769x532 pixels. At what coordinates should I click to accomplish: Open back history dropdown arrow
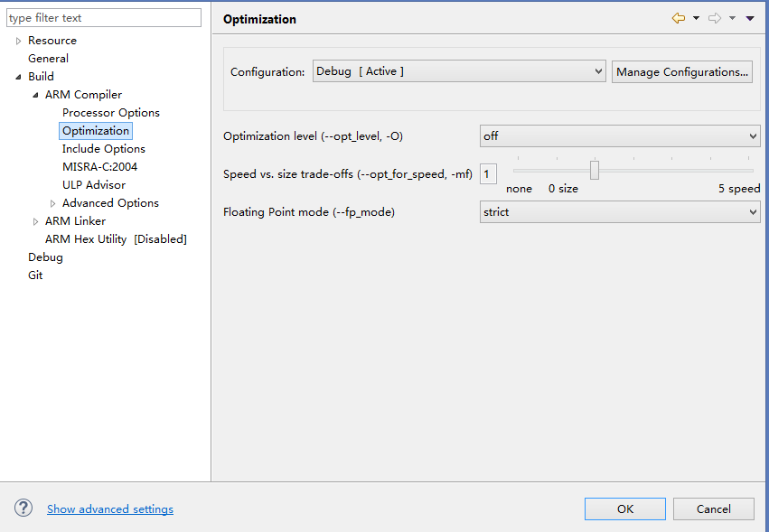pyautogui.click(x=696, y=18)
